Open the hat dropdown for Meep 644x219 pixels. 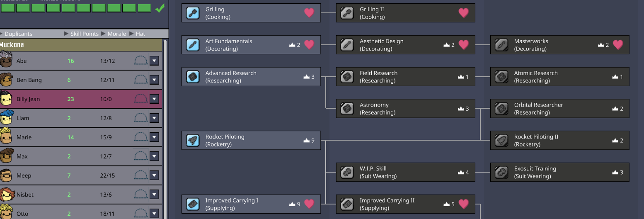(154, 175)
